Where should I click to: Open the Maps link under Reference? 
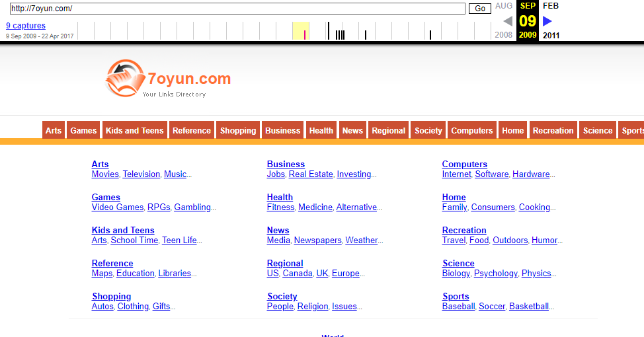coord(102,274)
